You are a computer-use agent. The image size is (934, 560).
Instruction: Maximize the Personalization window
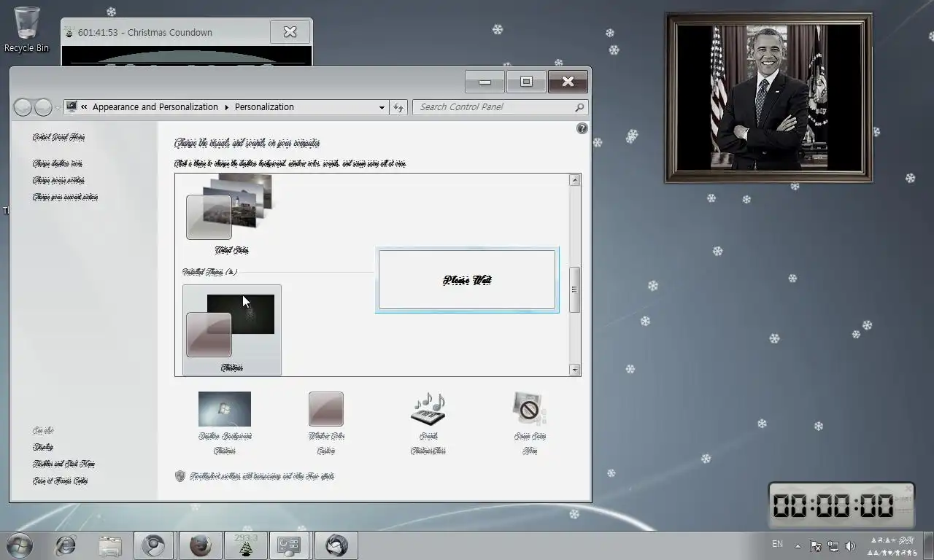[x=526, y=82]
